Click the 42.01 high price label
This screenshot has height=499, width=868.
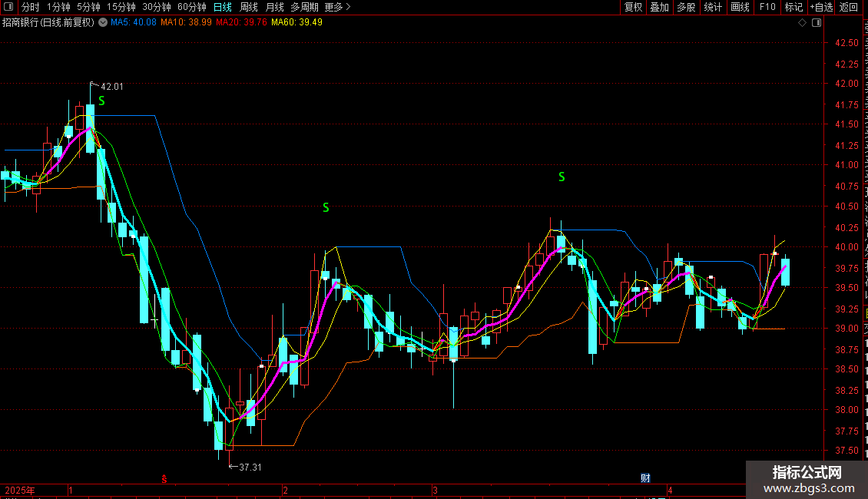[112, 86]
